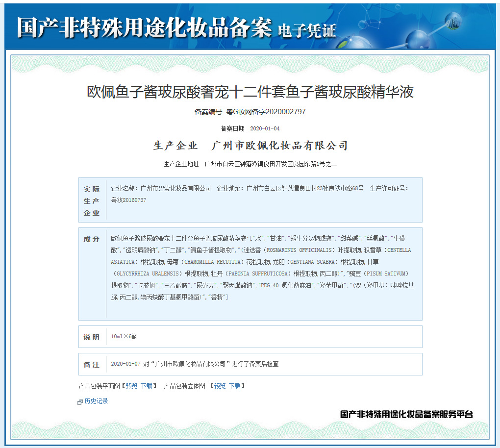Click the record number 粤G妆网备字2020002797
The image size is (500, 448).
point(266,112)
